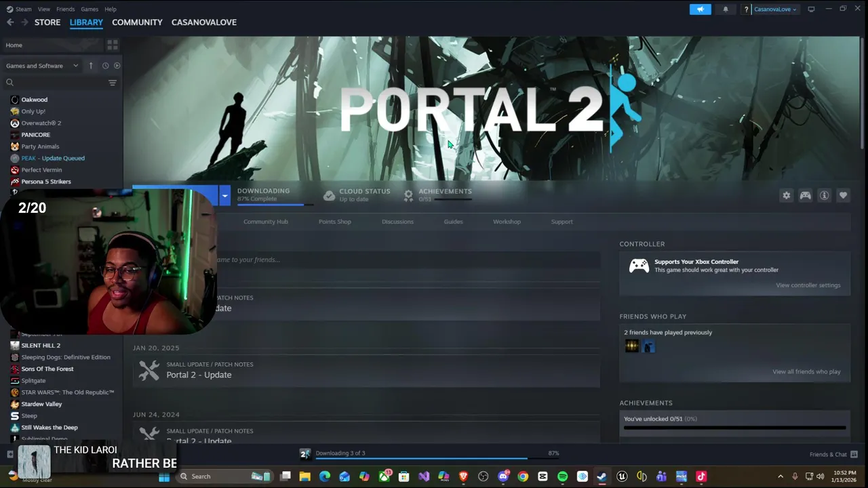Screen dimensions: 868x488
Task: Open first friend's avatar in Friends Who Play
Action: pyautogui.click(x=632, y=346)
